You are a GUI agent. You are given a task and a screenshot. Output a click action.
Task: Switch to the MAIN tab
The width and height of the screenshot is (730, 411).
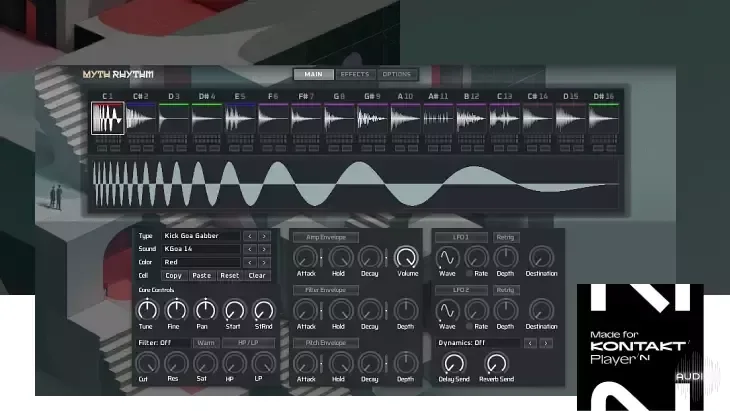click(313, 74)
